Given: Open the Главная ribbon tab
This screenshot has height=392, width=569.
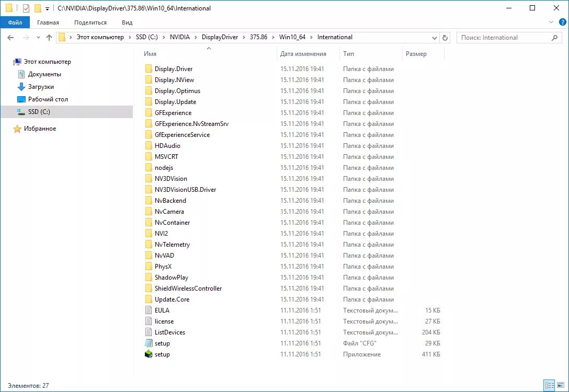Looking at the screenshot, I should click(x=48, y=22).
